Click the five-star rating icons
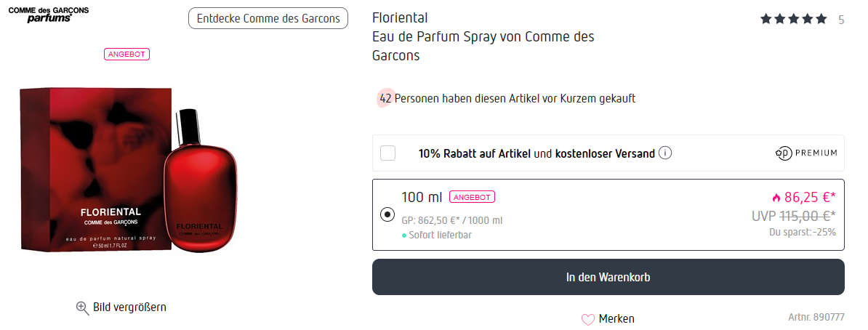The width and height of the screenshot is (868, 330). tap(793, 20)
